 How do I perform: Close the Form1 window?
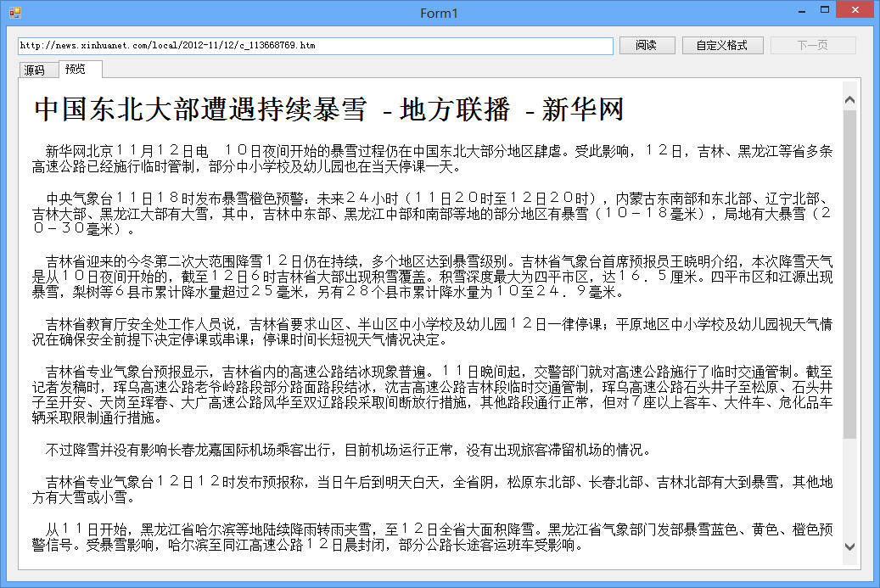pos(855,9)
